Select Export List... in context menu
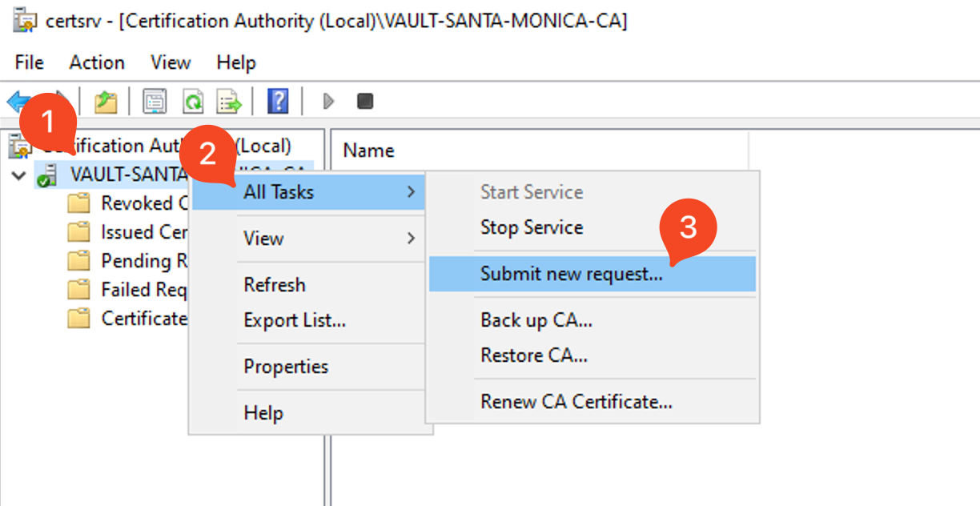 295,320
